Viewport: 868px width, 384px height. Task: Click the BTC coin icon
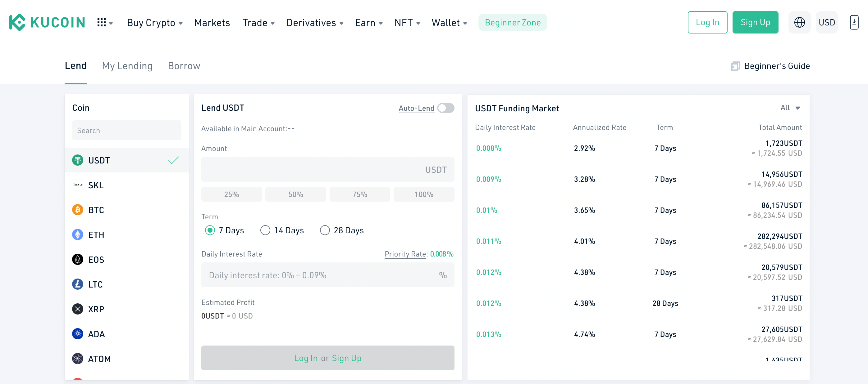[x=77, y=210]
